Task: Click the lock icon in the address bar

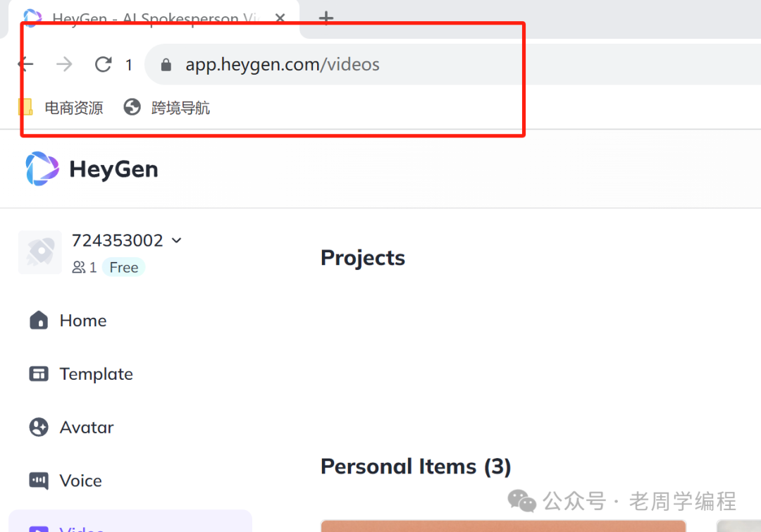Action: pyautogui.click(x=166, y=65)
